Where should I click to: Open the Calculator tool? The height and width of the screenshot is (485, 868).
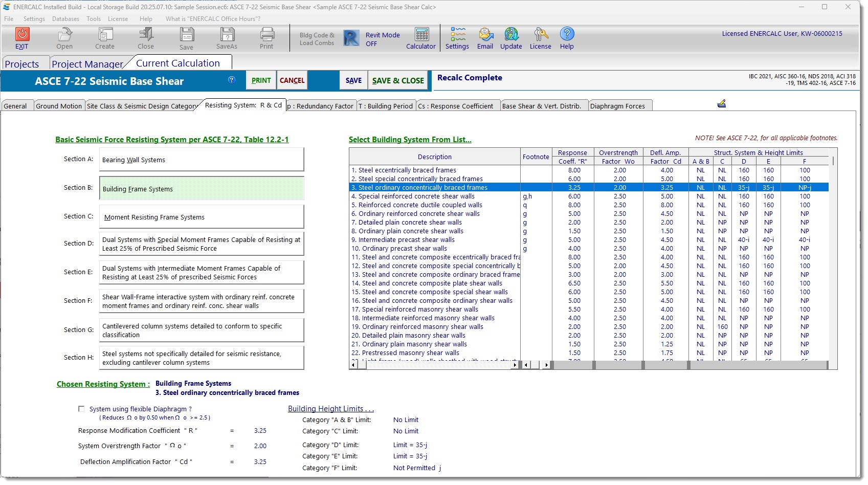click(421, 35)
